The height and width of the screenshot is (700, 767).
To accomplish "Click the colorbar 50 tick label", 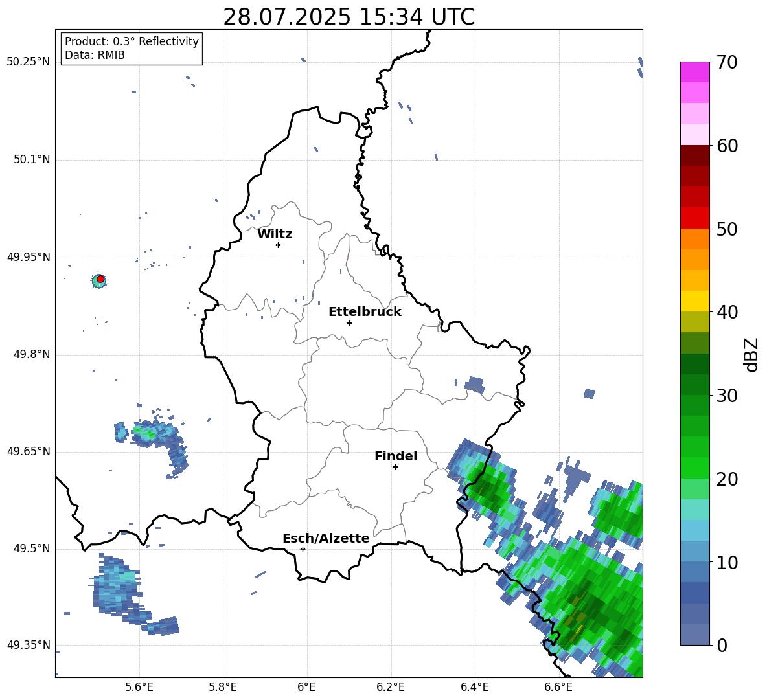I will coord(727,229).
